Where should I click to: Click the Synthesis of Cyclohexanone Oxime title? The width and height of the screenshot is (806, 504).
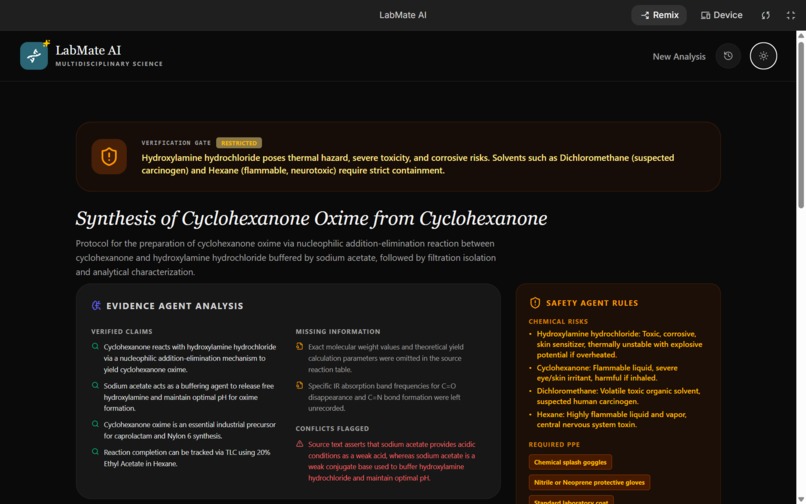pos(312,218)
